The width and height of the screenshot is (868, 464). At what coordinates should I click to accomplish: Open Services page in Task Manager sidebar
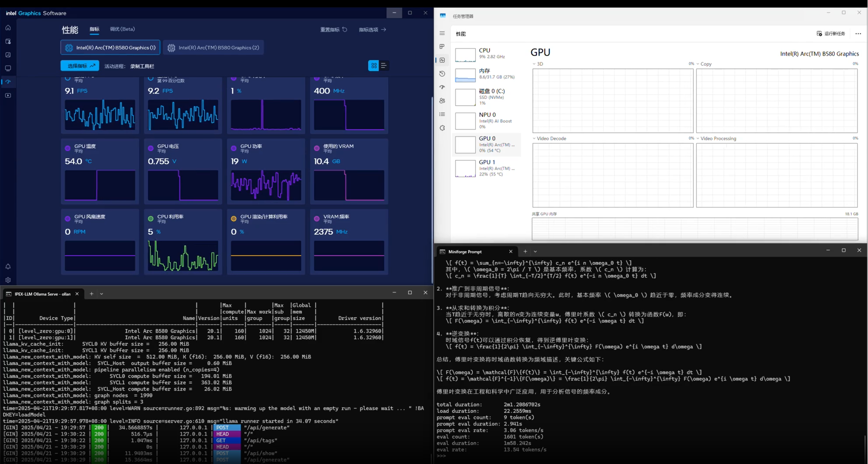coord(442,128)
